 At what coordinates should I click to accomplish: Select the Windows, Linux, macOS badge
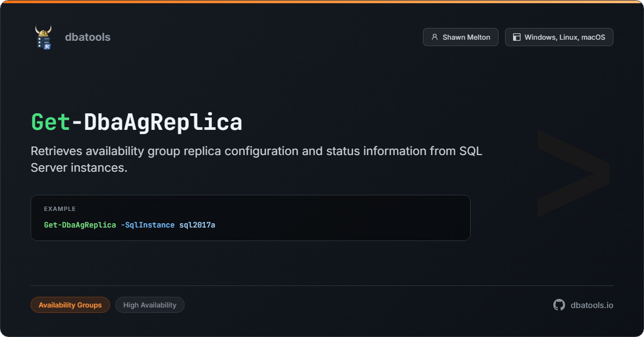[559, 37]
